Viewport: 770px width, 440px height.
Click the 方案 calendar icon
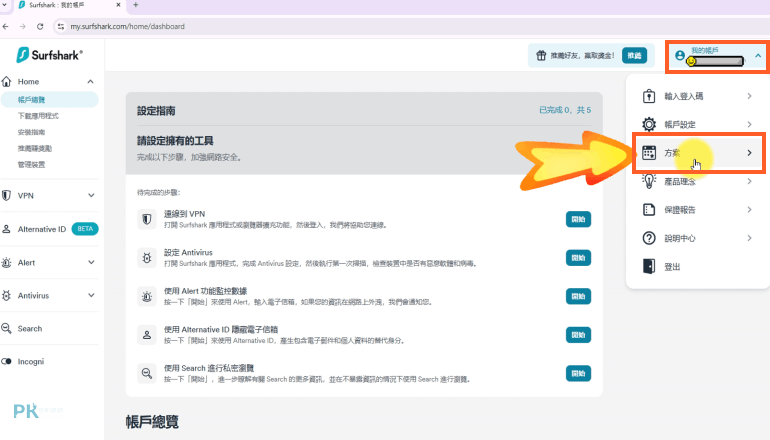(x=649, y=153)
